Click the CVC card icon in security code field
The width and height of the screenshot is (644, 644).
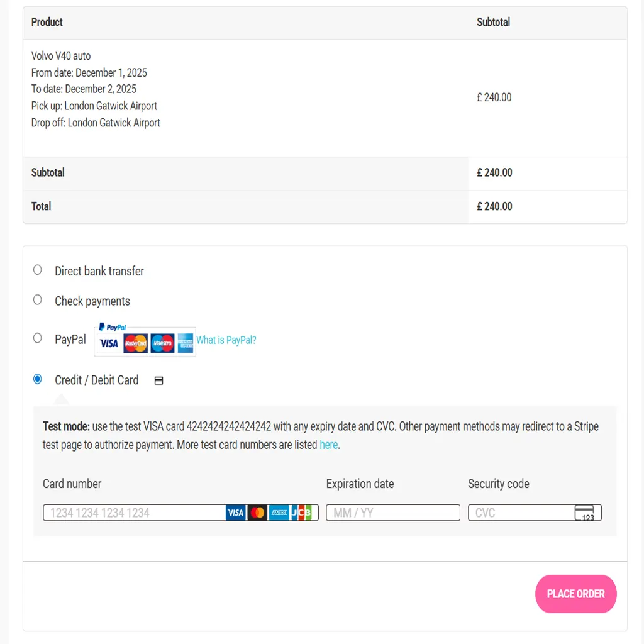click(x=584, y=513)
